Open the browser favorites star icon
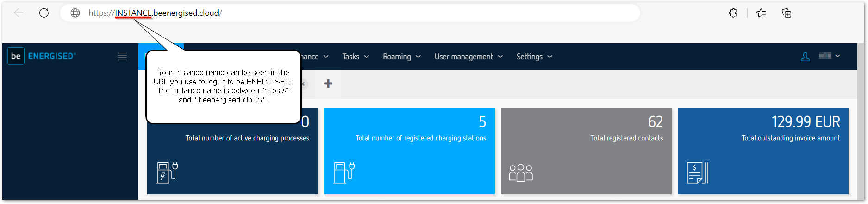 [761, 13]
